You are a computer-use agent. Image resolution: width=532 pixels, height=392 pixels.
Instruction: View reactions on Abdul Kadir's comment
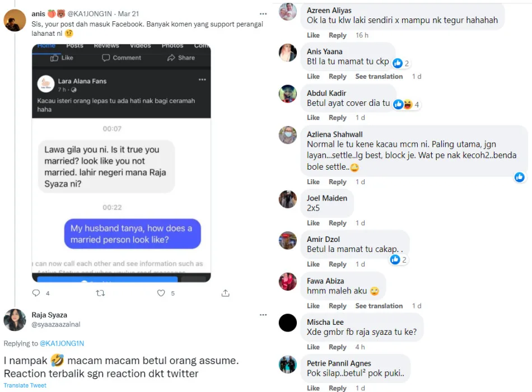coord(407,104)
